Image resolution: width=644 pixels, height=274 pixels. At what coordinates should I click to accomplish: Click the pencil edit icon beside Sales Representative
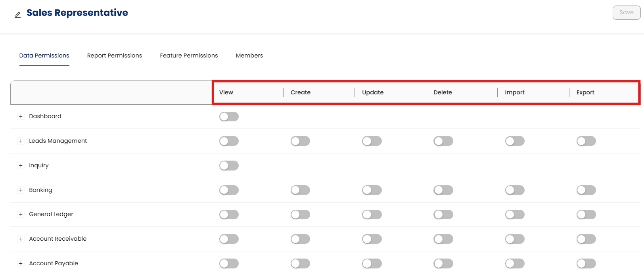coord(17,15)
